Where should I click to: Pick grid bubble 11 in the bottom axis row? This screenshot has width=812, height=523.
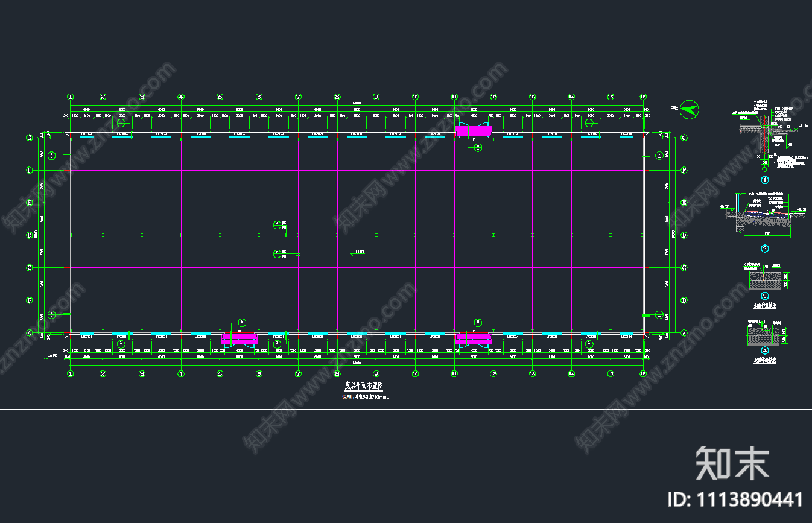(454, 374)
